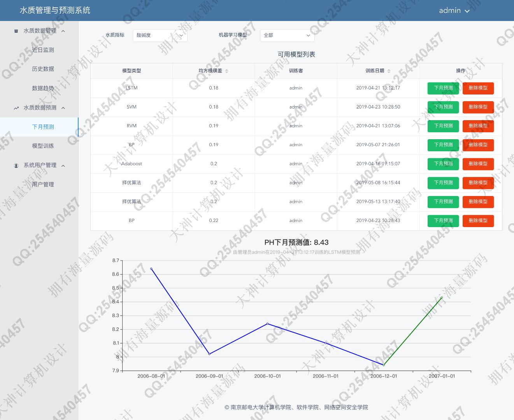Click the 可用模型列表 table title
The width and height of the screenshot is (514, 420).
(x=296, y=54)
